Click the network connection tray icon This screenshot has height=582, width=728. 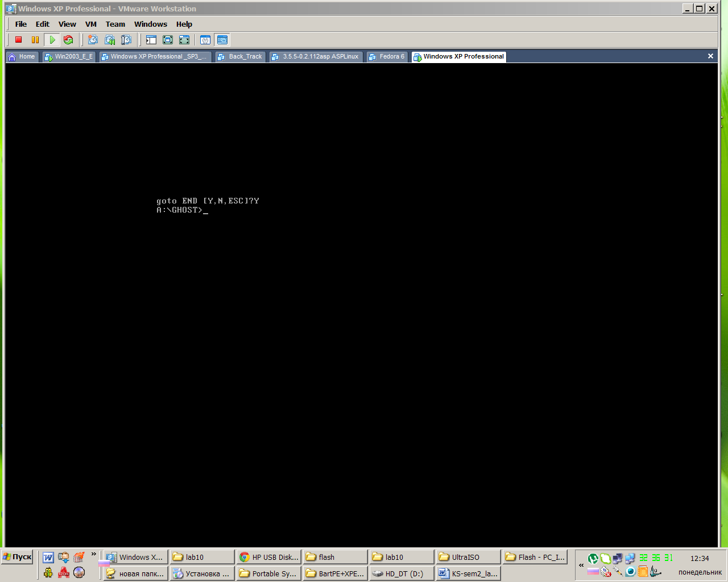pyautogui.click(x=630, y=558)
